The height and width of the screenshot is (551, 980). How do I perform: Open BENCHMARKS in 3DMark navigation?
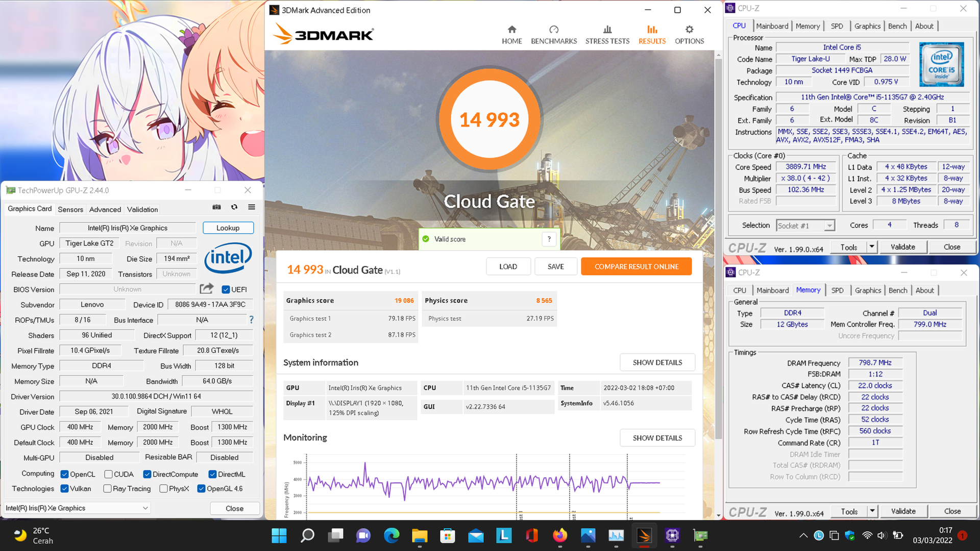tap(554, 35)
